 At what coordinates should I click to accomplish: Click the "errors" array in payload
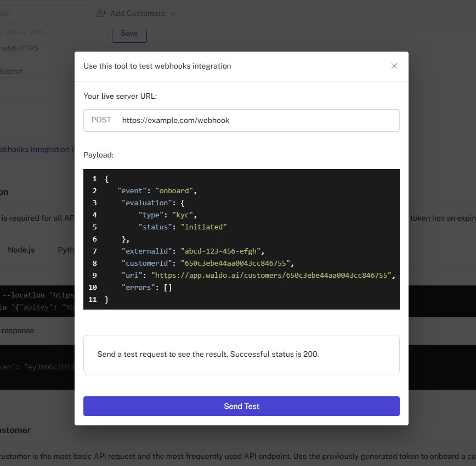click(168, 288)
